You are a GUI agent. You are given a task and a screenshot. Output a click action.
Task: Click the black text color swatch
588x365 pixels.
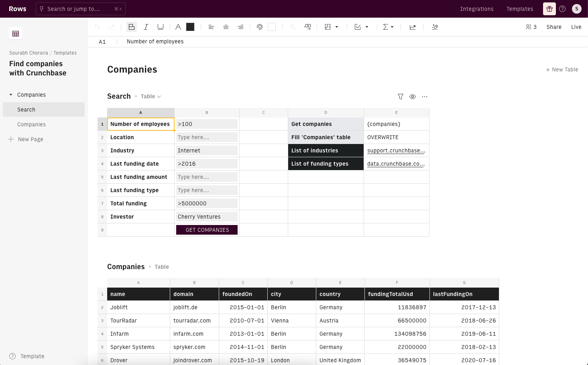pos(190,27)
